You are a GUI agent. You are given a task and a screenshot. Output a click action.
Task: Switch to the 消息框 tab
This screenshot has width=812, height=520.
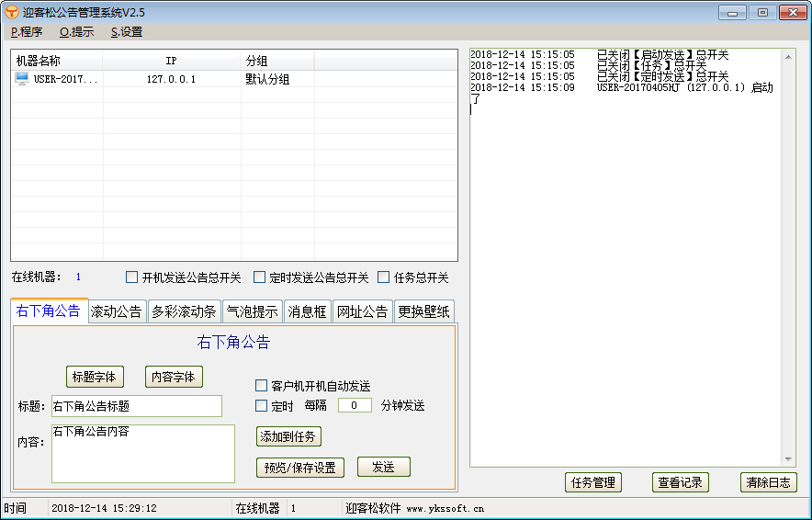[307, 311]
